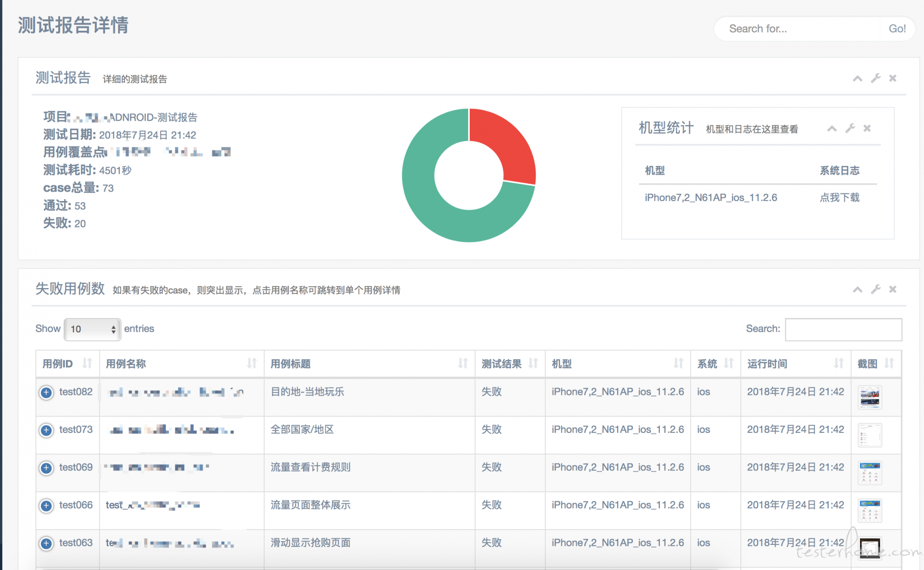
Task: Close the 失败用例数 panel
Action: (893, 290)
